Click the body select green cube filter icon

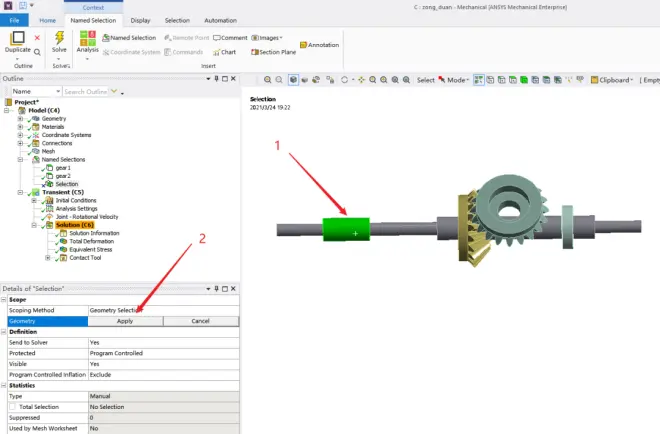524,80
